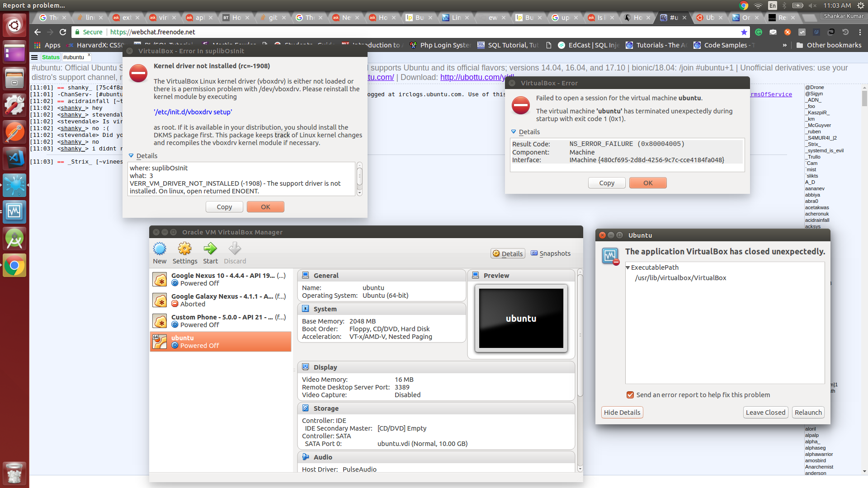Screen dimensions: 868x488
Task: Click the browser back arrow
Action: tap(38, 32)
